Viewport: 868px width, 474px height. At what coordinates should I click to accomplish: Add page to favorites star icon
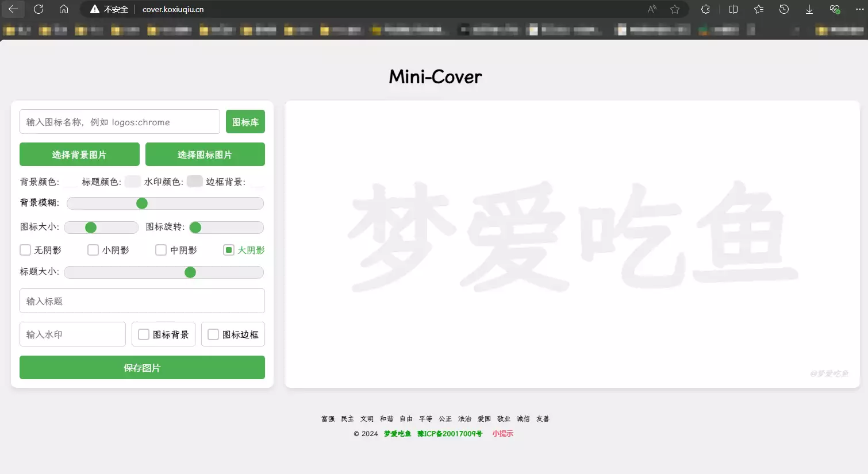pyautogui.click(x=675, y=9)
